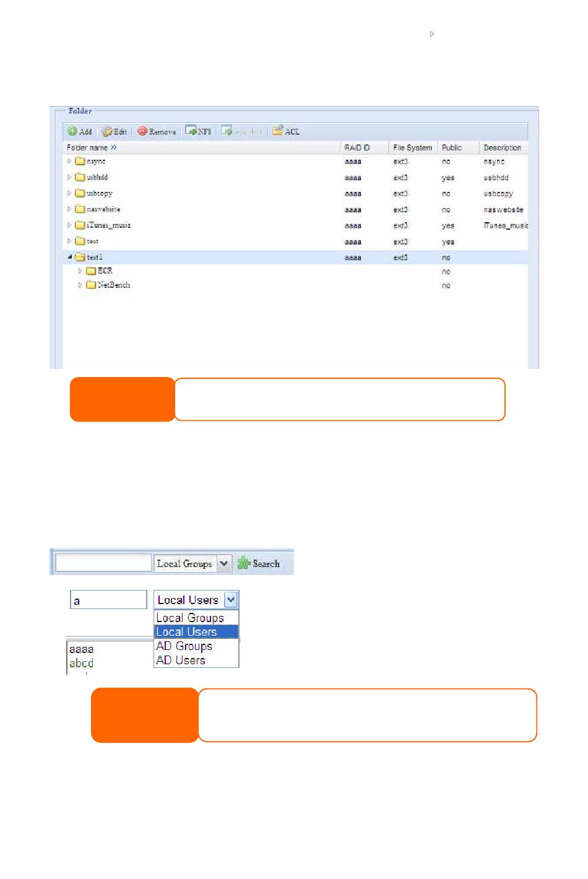Screen dimensions: 588x879
Task: Click the File System column header
Action: pyautogui.click(x=413, y=147)
